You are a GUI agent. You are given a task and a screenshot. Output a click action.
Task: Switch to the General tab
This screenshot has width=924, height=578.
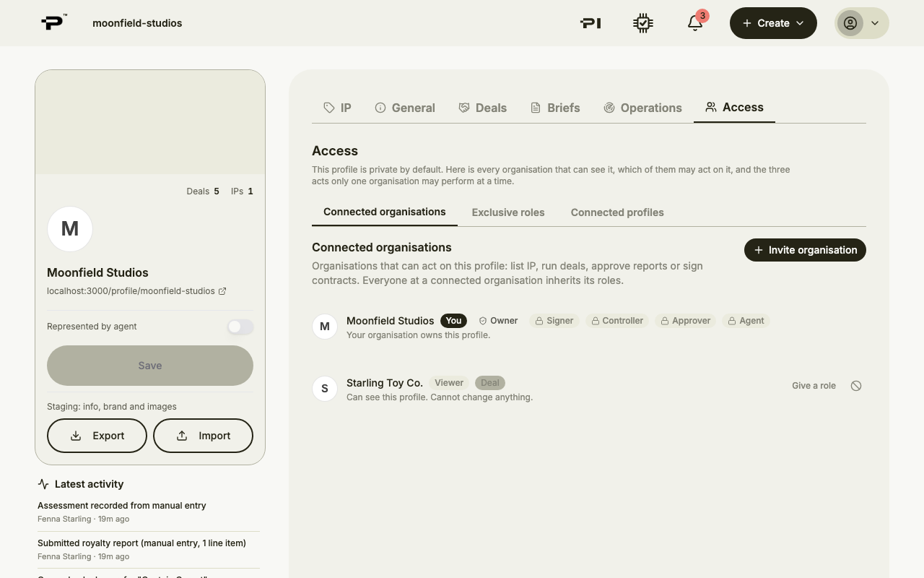[x=405, y=108]
